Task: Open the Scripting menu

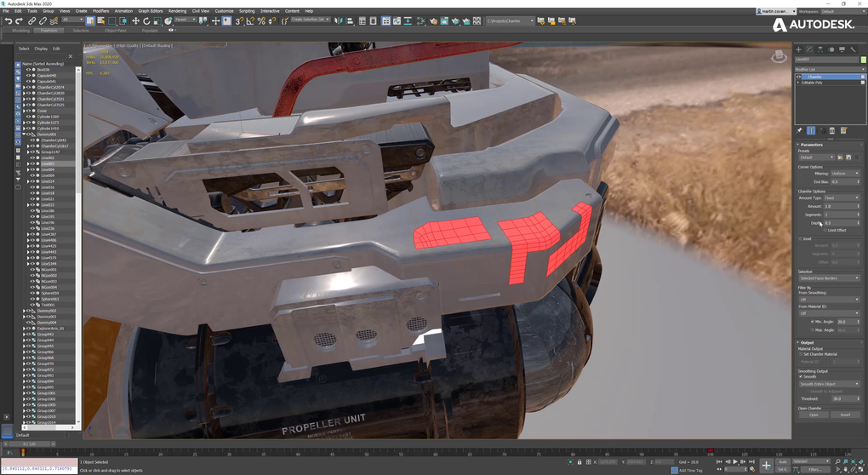Action: [x=247, y=11]
